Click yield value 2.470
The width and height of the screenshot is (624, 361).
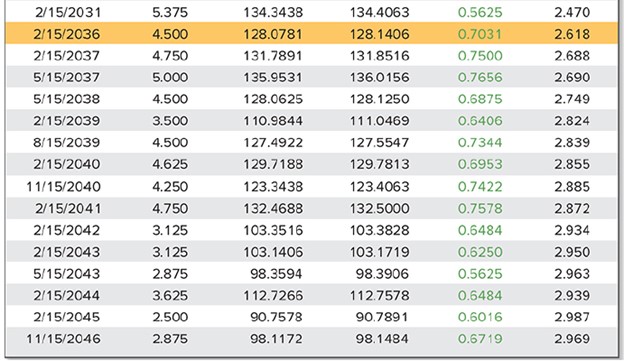(572, 12)
